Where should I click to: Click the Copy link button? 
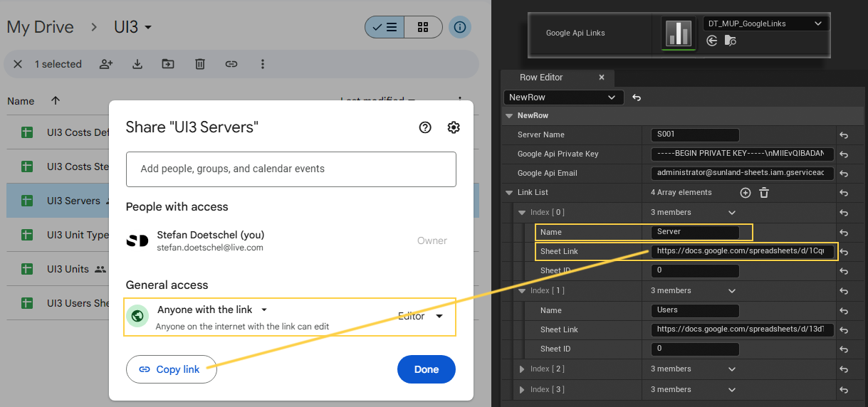pos(171,369)
